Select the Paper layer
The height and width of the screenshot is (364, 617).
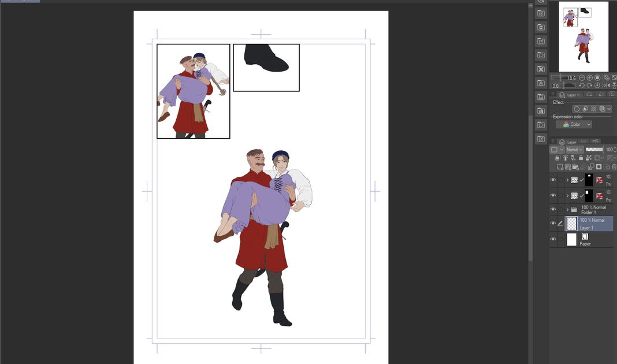click(x=592, y=240)
